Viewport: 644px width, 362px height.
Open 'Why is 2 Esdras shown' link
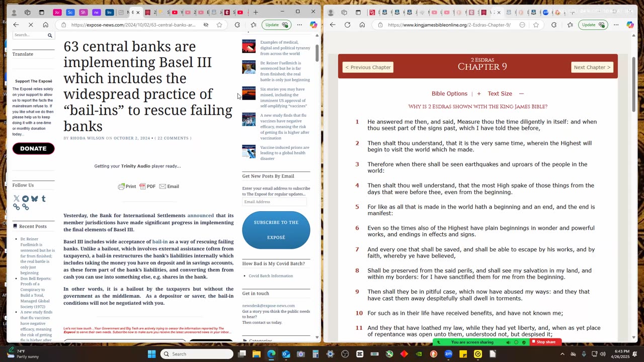[x=477, y=107]
